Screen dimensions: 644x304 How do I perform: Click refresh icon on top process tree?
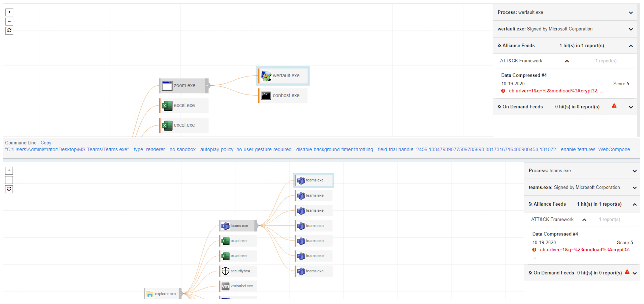(x=9, y=31)
